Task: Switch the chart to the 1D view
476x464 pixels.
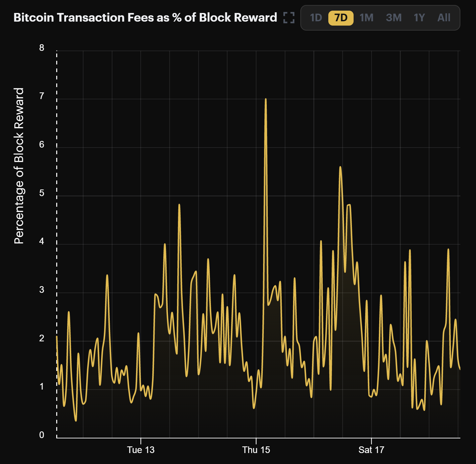Action: point(316,18)
